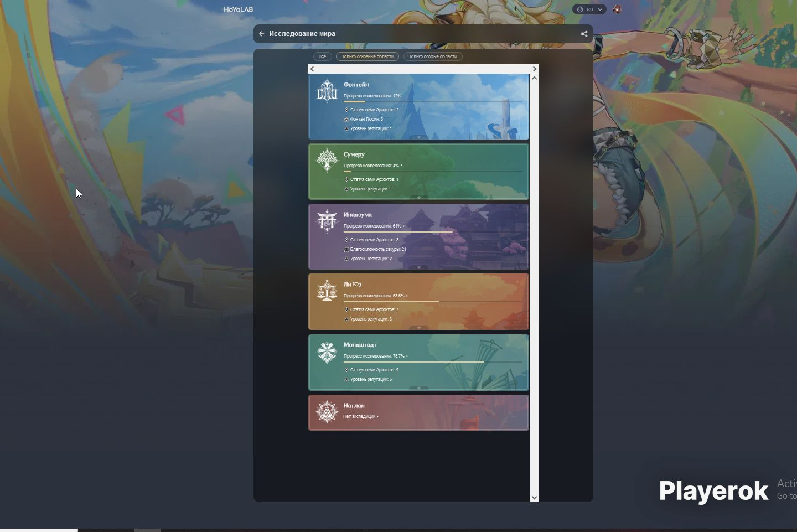Click the Сумеру tree emblem
Image resolution: width=797 pixels, height=532 pixels.
pos(327,161)
